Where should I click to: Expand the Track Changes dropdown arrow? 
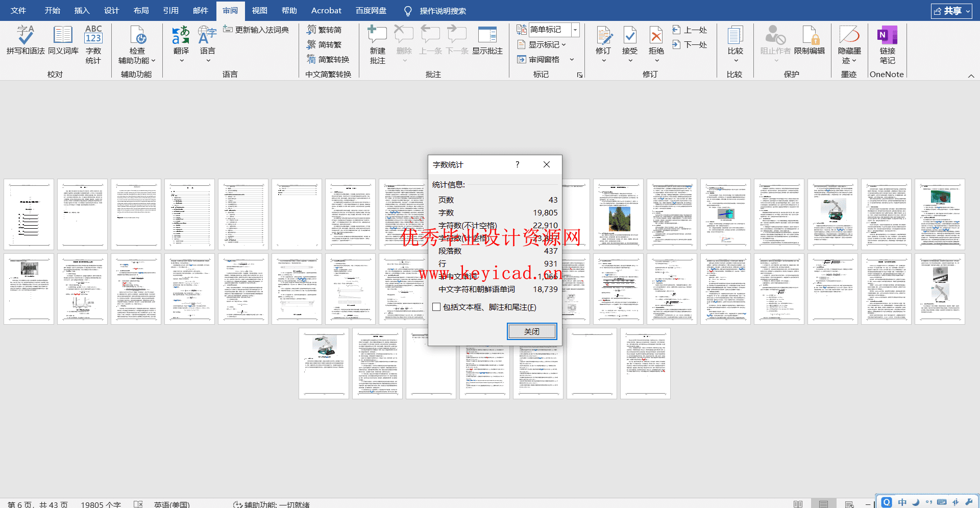click(x=604, y=61)
